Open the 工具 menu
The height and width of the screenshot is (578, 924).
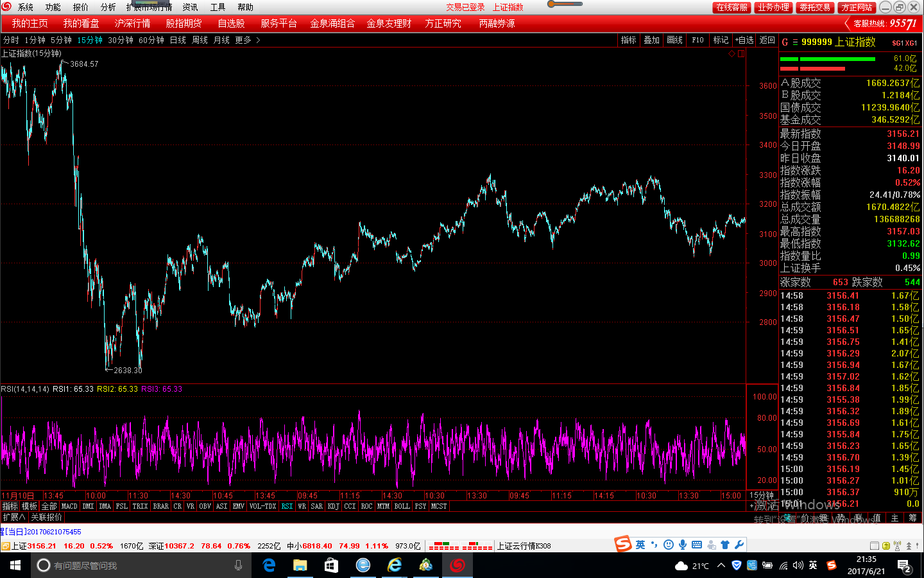pos(218,7)
